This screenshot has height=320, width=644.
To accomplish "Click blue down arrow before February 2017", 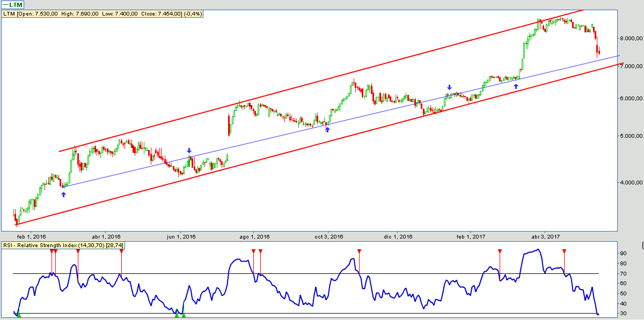I will point(450,87).
